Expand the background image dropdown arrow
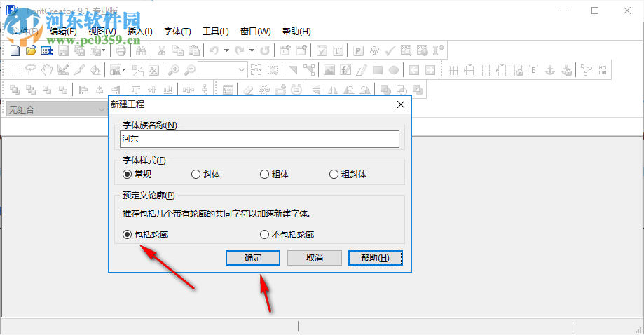This screenshot has height=335, width=644. (123, 70)
